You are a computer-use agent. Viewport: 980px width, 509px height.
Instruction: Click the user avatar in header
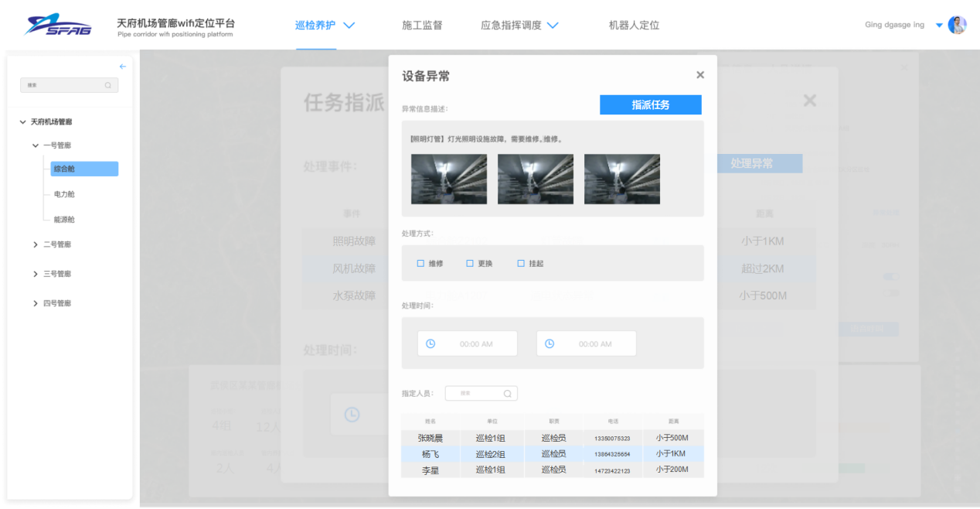coord(957,26)
